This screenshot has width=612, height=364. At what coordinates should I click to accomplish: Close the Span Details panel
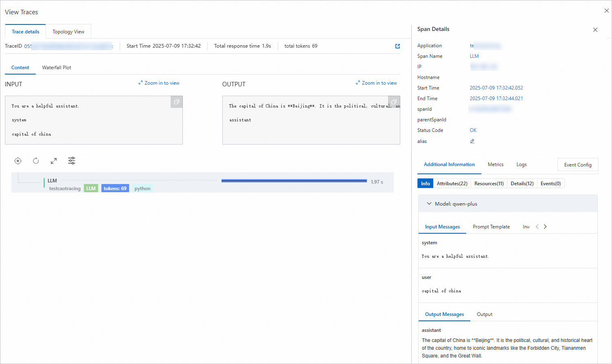[x=595, y=30]
